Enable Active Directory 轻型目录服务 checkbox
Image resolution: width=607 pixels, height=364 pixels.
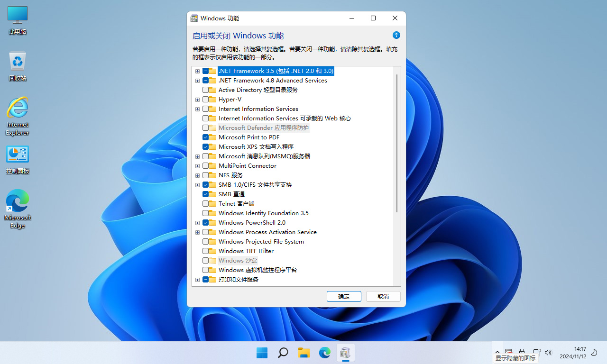click(205, 90)
